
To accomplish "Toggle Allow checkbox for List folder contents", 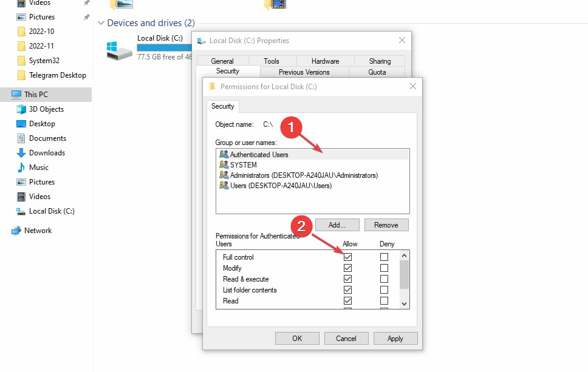I will pos(347,289).
